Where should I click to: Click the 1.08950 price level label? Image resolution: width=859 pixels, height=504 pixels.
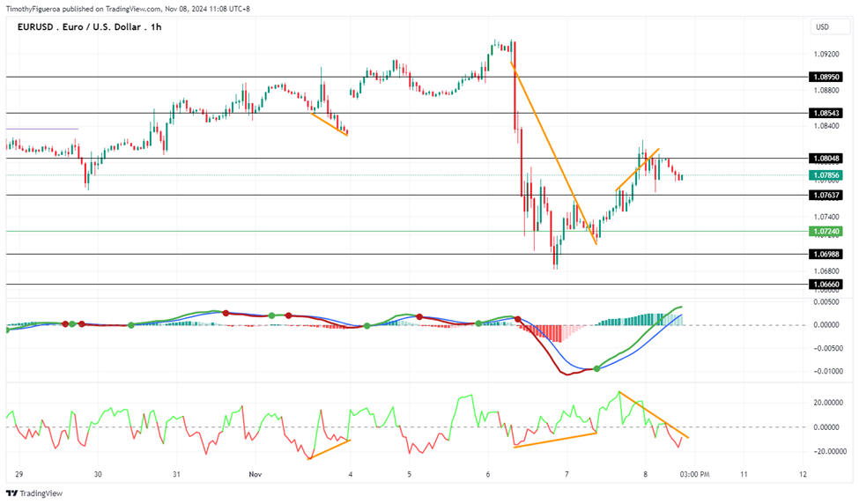click(x=826, y=78)
